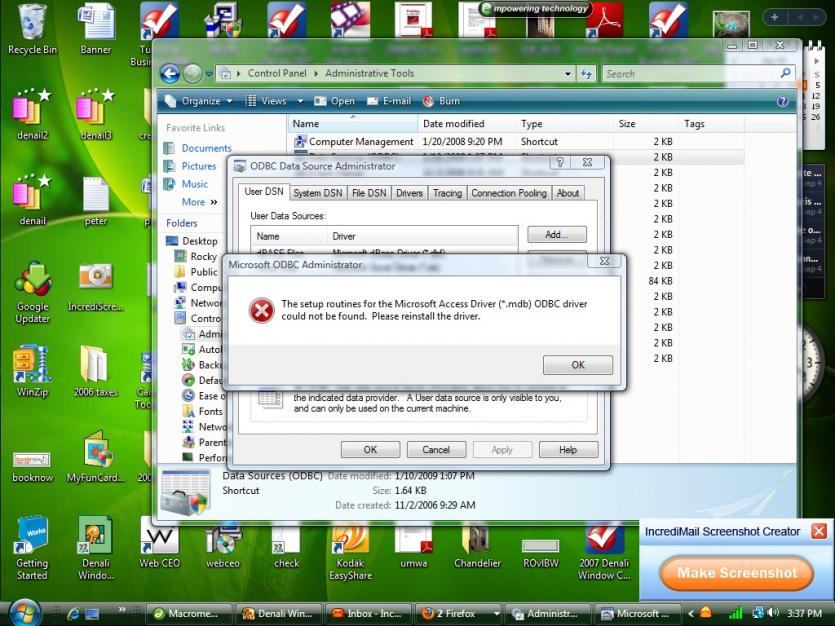Sort files by the Type column
Screen dimensions: 835x626
coord(566,123)
